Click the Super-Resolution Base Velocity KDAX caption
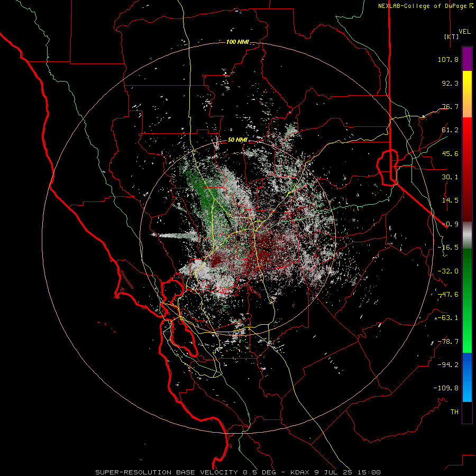Image resolution: width=476 pixels, height=476 pixels. pos(237,472)
